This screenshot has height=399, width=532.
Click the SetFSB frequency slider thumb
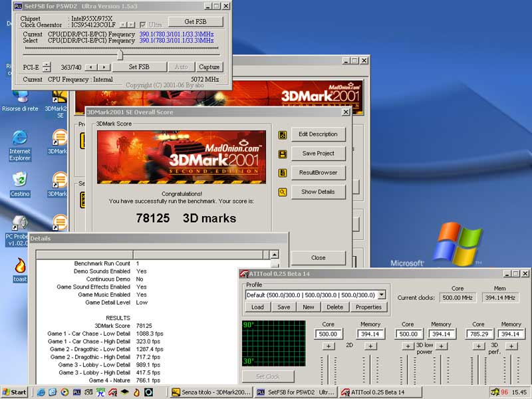(x=120, y=55)
